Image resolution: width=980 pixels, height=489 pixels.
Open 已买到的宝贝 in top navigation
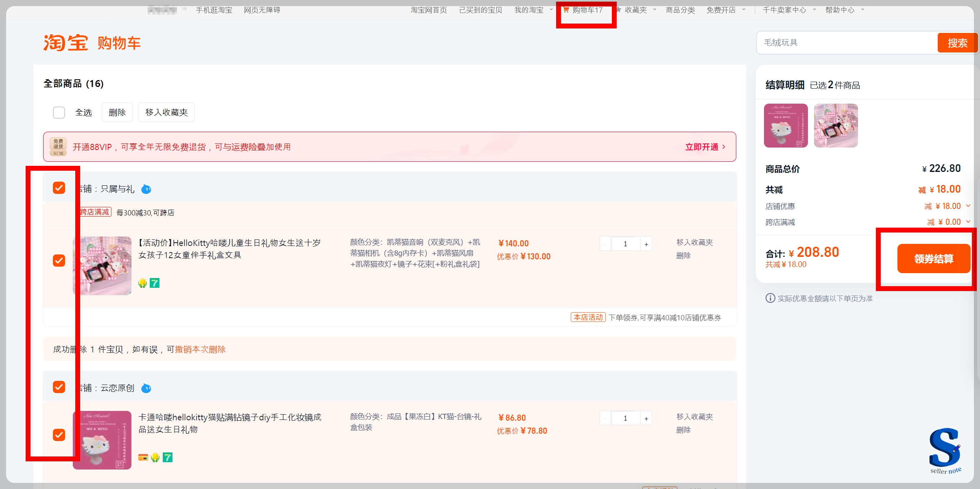click(x=480, y=10)
